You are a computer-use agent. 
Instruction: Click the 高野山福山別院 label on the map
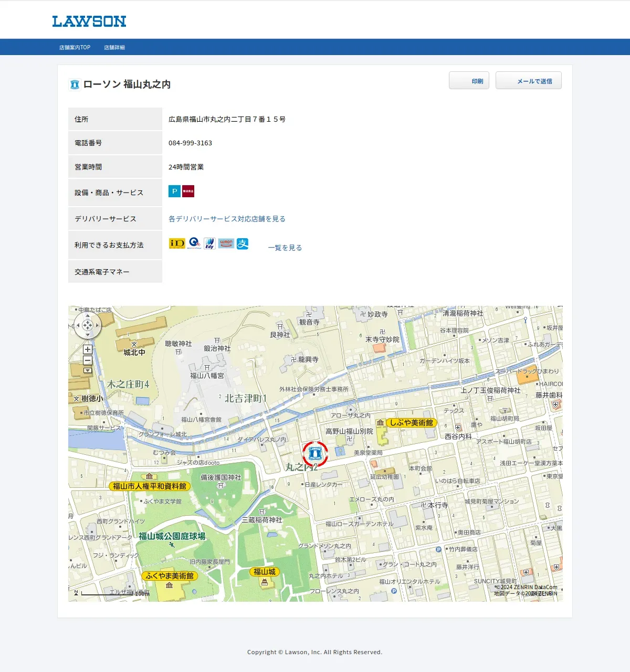coord(349,431)
